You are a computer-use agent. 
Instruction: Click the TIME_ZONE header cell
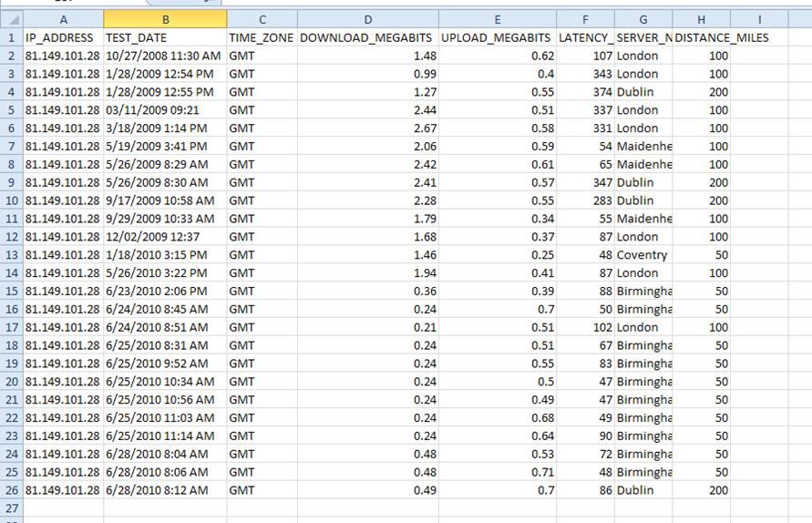click(262, 37)
